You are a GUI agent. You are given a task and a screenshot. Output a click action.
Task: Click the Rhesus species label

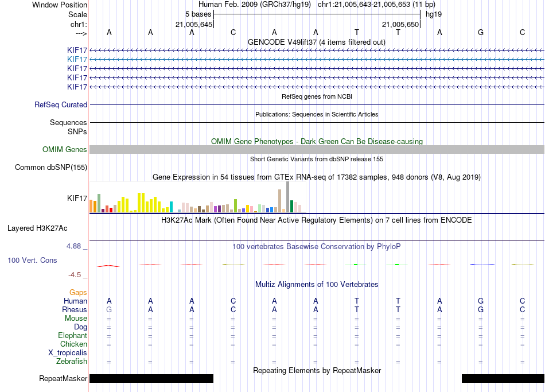(75, 309)
